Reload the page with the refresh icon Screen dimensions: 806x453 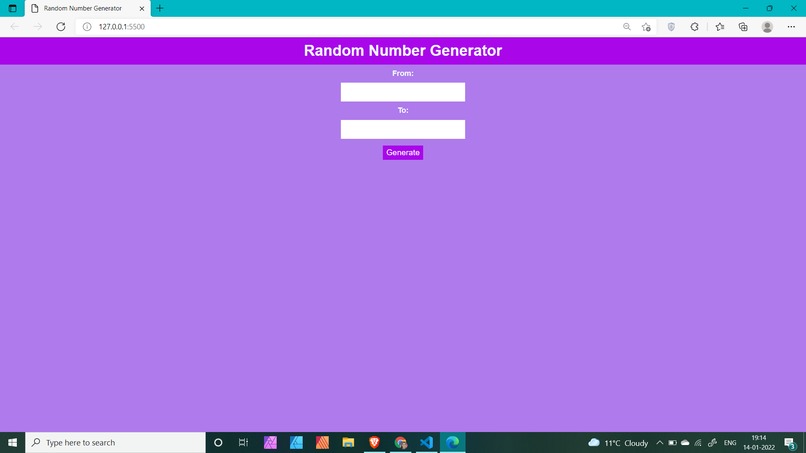[x=61, y=27]
